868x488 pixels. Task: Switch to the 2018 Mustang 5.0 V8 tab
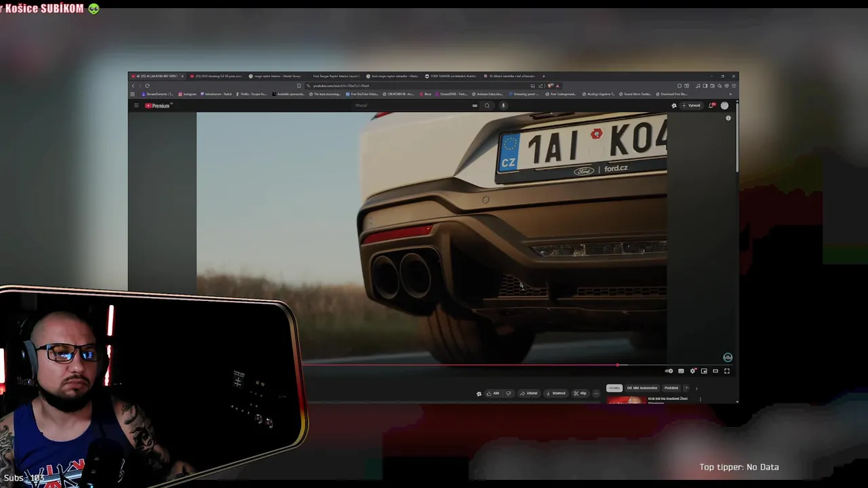(216, 76)
